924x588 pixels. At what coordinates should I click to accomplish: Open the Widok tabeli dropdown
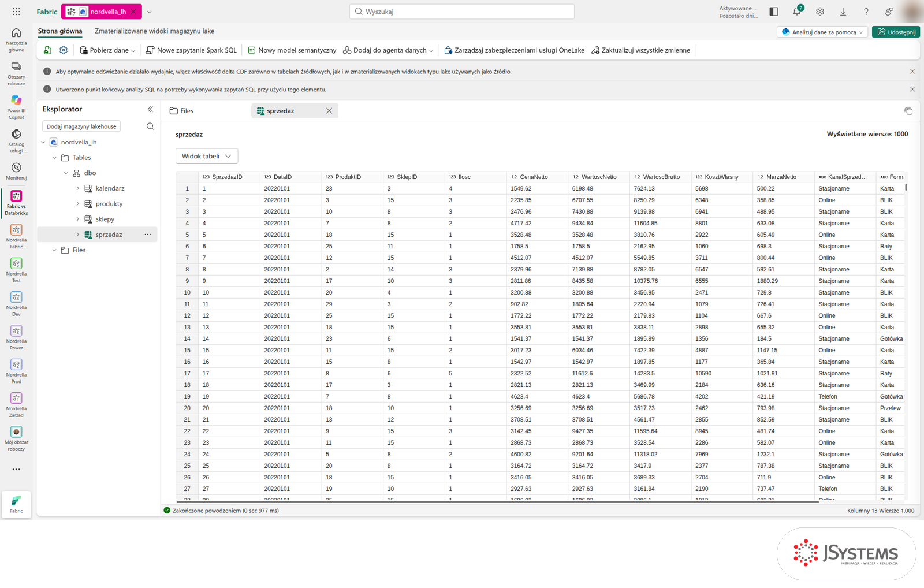(207, 156)
